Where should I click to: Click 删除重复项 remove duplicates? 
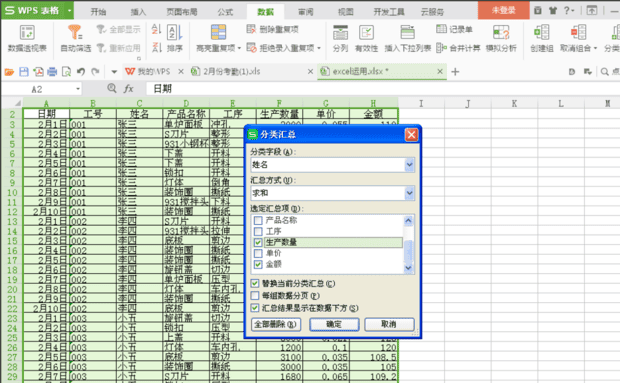click(x=272, y=29)
